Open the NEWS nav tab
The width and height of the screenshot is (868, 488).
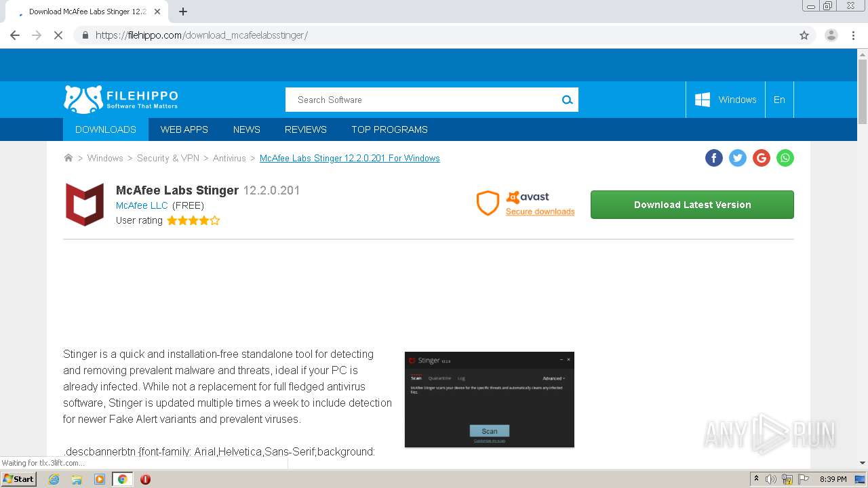click(x=247, y=129)
